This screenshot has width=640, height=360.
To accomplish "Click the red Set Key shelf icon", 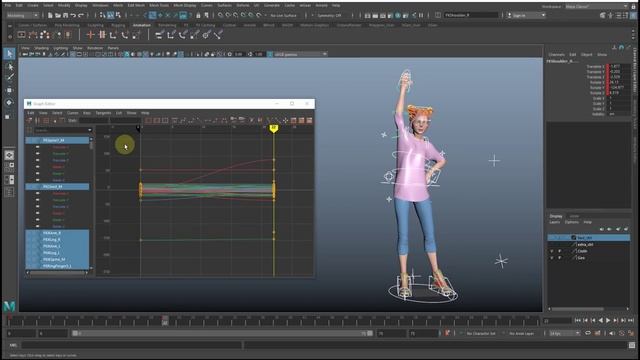I will [91, 35].
